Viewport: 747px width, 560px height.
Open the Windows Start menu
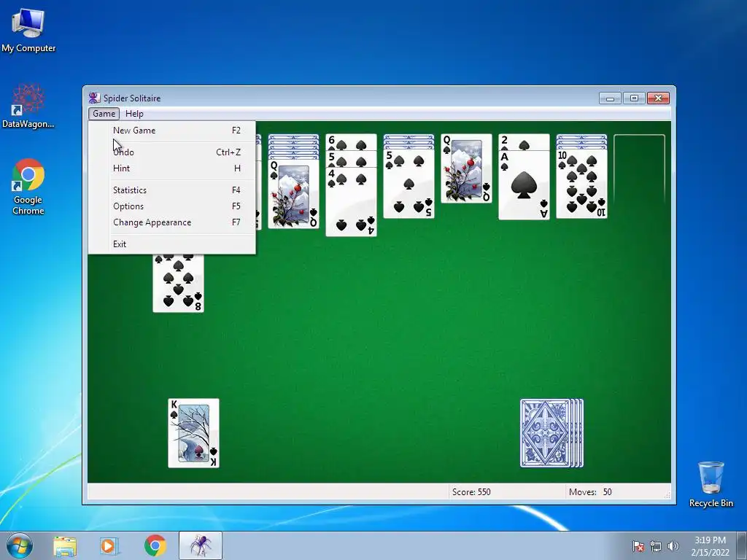click(x=20, y=545)
